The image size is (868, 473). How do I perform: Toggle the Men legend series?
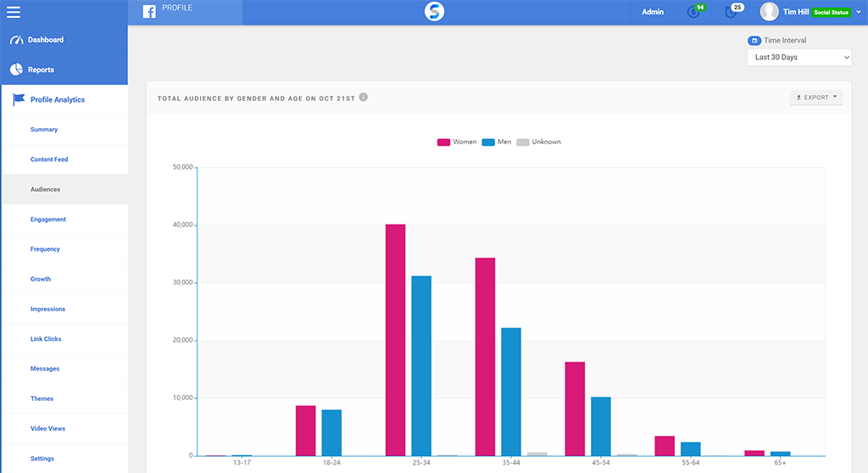point(497,142)
